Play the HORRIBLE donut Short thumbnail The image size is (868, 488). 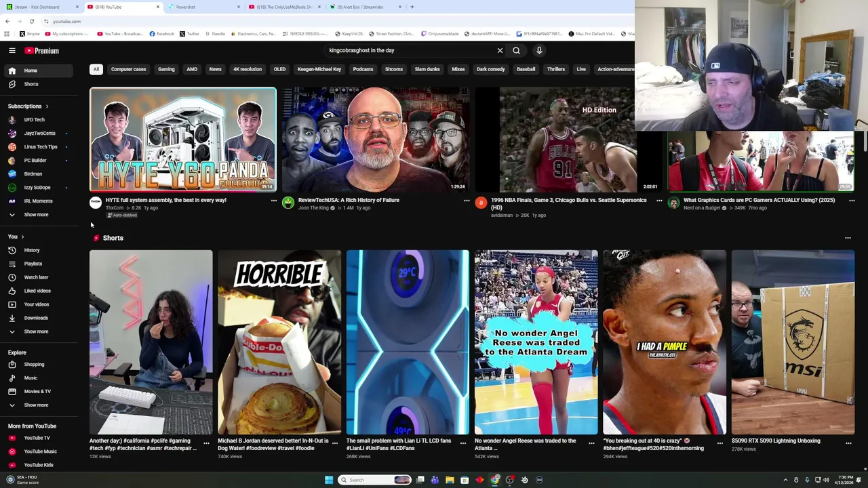[x=279, y=342]
